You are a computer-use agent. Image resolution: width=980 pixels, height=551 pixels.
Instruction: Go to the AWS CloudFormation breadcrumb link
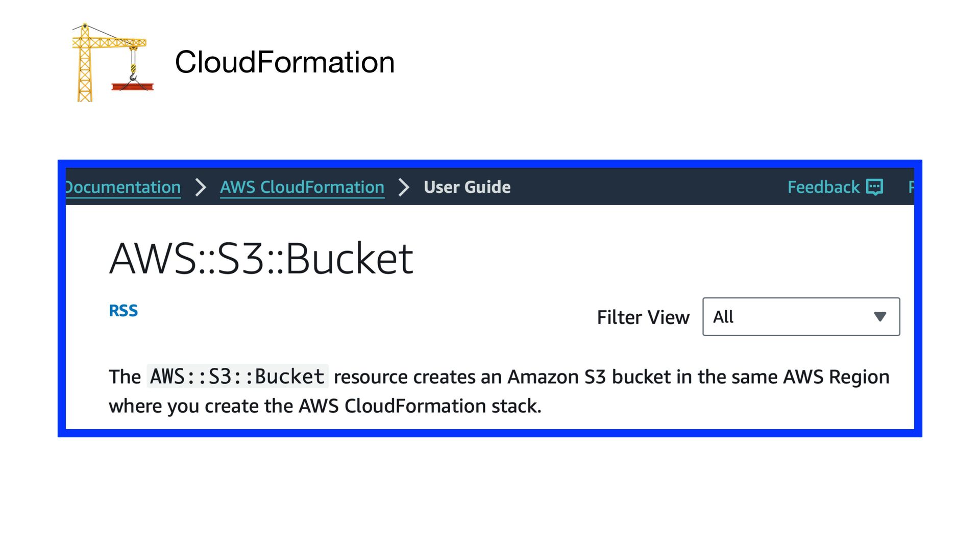302,187
